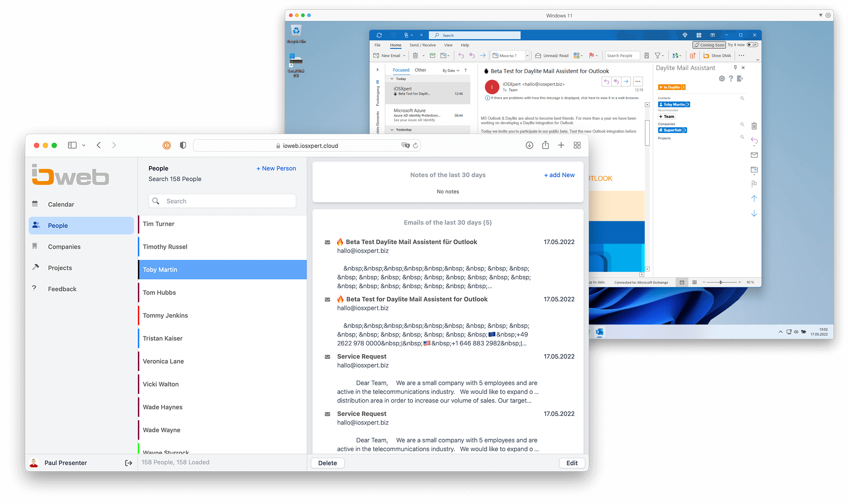Click Unread/ Read in Outlook ribbon
Viewport: 848px width, 504px height.
(552, 56)
